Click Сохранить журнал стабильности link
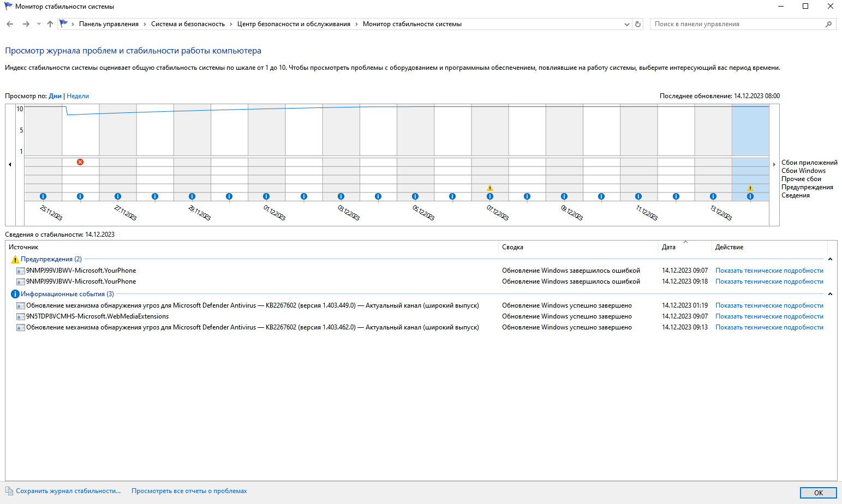 (68, 491)
